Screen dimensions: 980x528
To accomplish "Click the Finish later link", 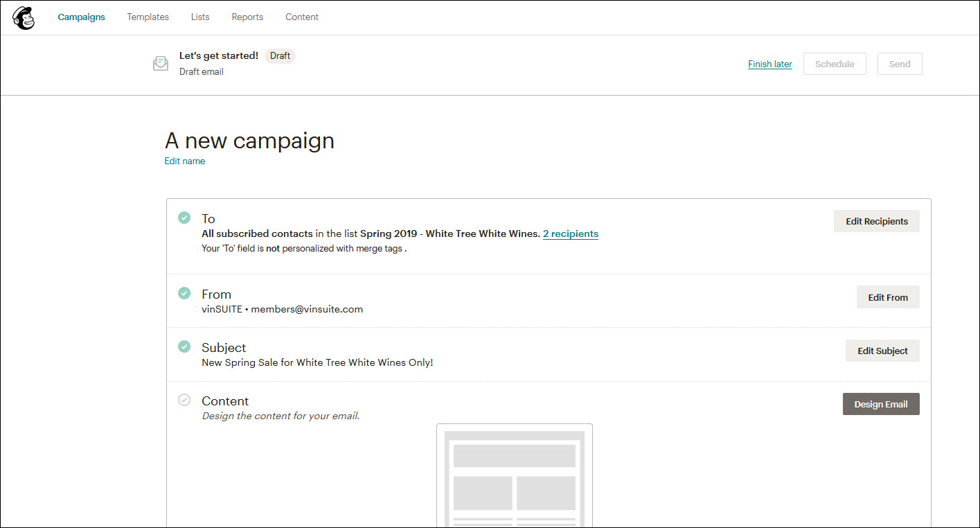I will point(769,63).
